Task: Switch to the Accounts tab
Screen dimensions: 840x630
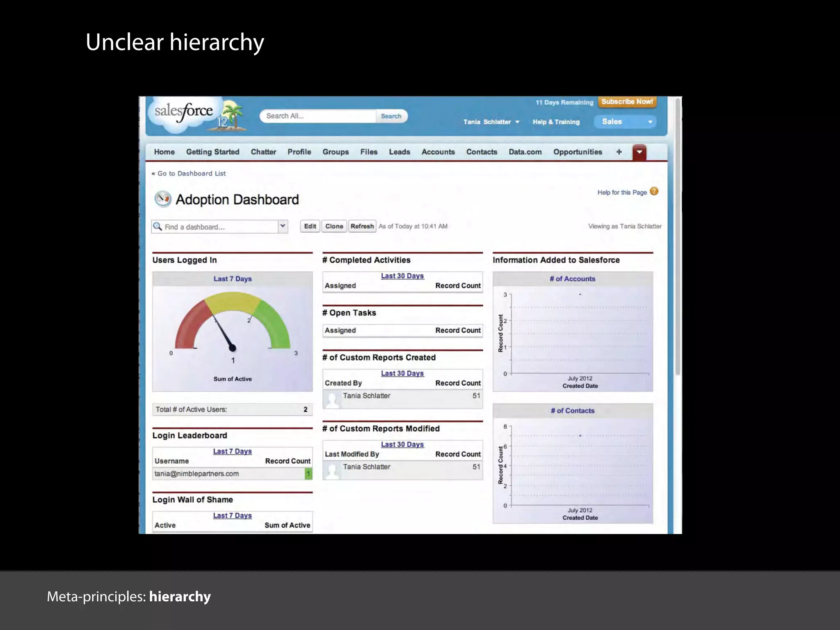Action: pyautogui.click(x=438, y=152)
